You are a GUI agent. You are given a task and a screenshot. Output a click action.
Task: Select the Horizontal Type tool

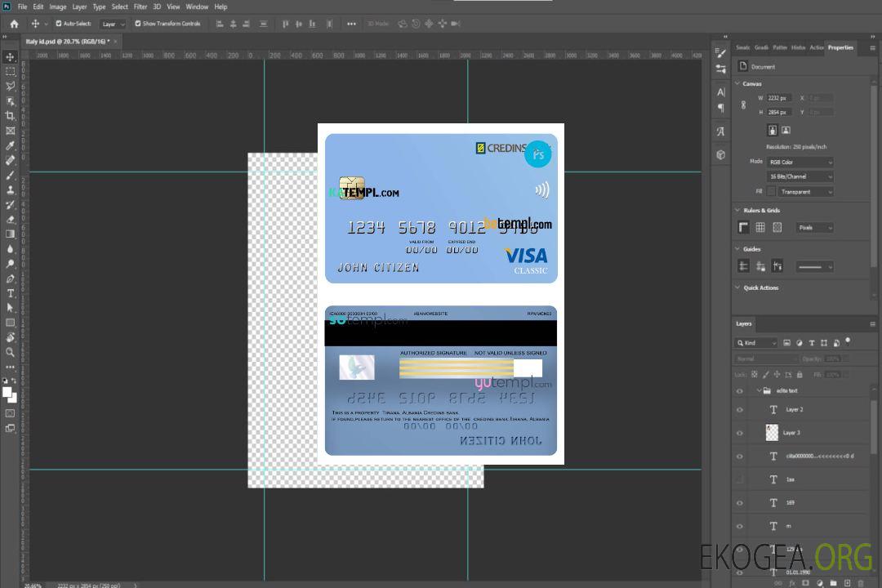point(10,293)
